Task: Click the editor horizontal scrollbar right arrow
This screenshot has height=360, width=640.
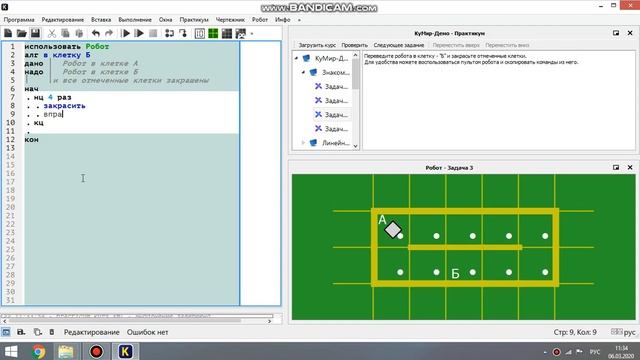Action: pos(269,321)
